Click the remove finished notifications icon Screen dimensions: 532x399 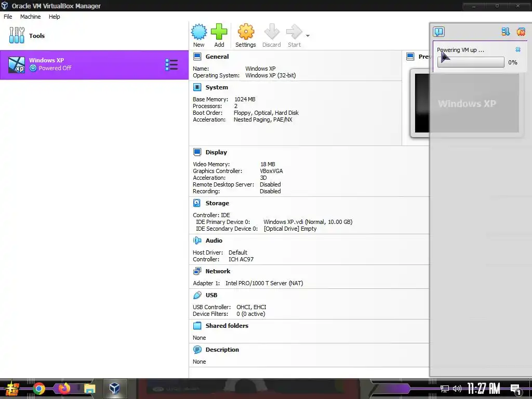[x=521, y=32]
